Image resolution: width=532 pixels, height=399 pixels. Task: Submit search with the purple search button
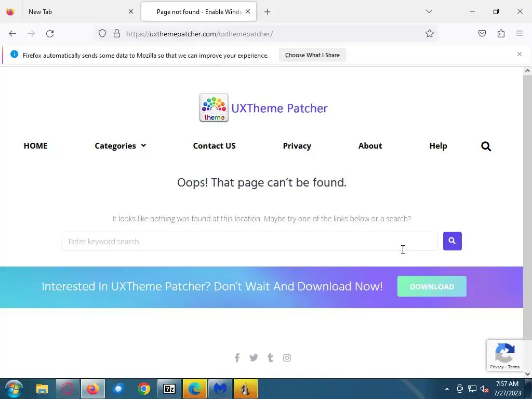[x=453, y=241]
